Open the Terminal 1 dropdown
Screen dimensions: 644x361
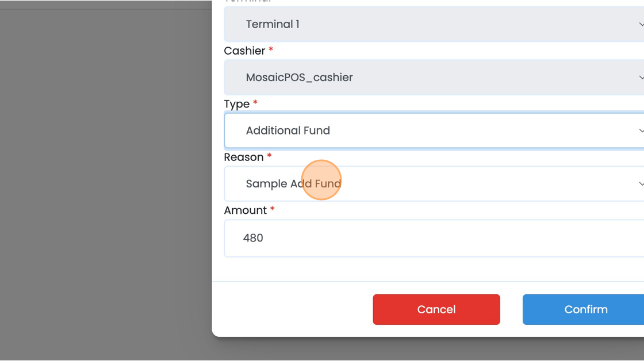[434, 24]
